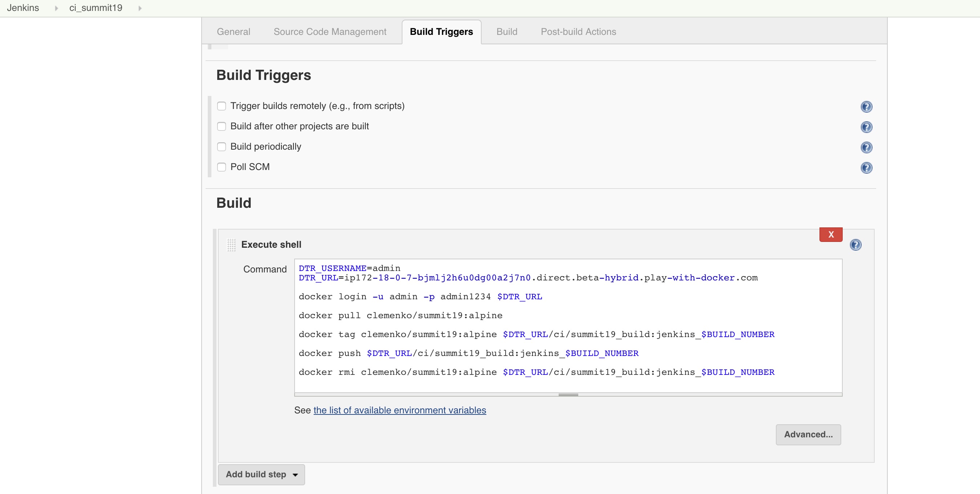Check Build after other projects are built
Screen dimensions: 980x494
click(x=222, y=126)
